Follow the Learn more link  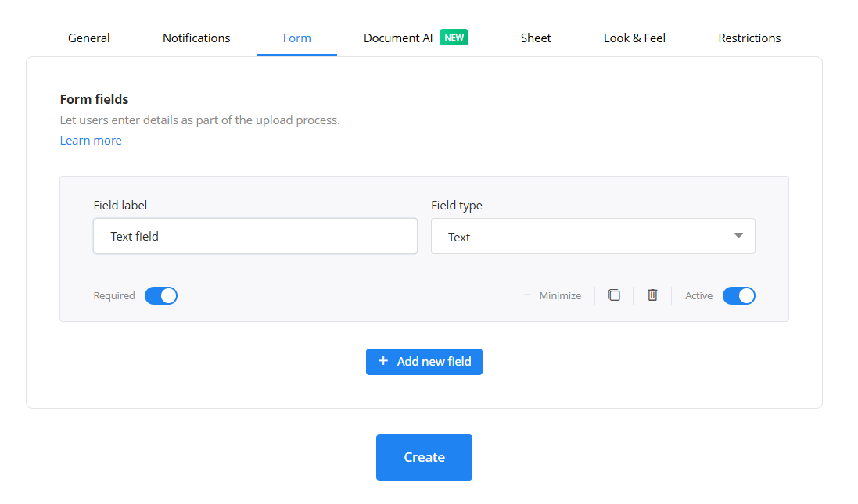pyautogui.click(x=91, y=141)
